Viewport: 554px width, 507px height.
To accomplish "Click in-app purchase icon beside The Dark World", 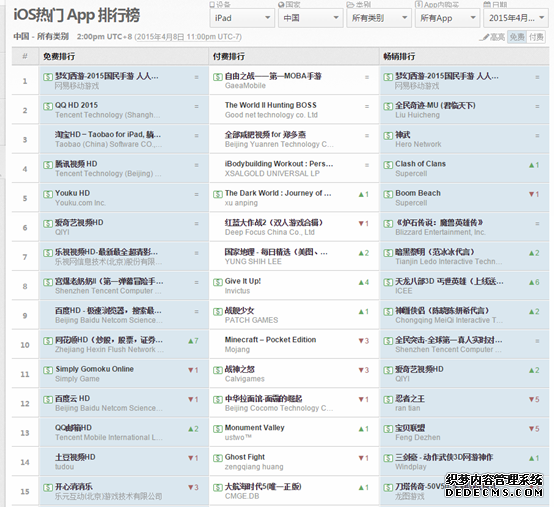I will pyautogui.click(x=218, y=194).
